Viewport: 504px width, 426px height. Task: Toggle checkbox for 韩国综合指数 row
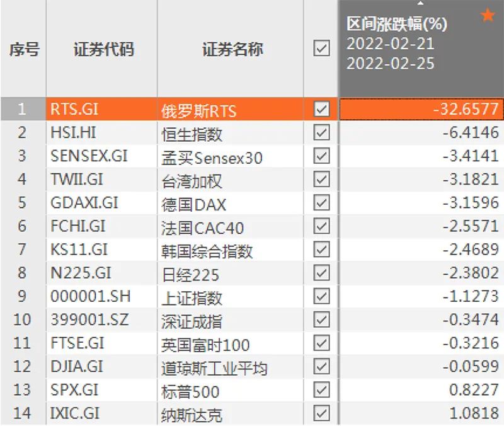(321, 250)
